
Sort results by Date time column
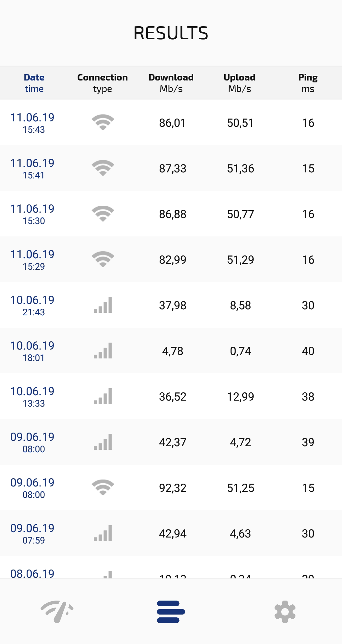[x=34, y=83]
